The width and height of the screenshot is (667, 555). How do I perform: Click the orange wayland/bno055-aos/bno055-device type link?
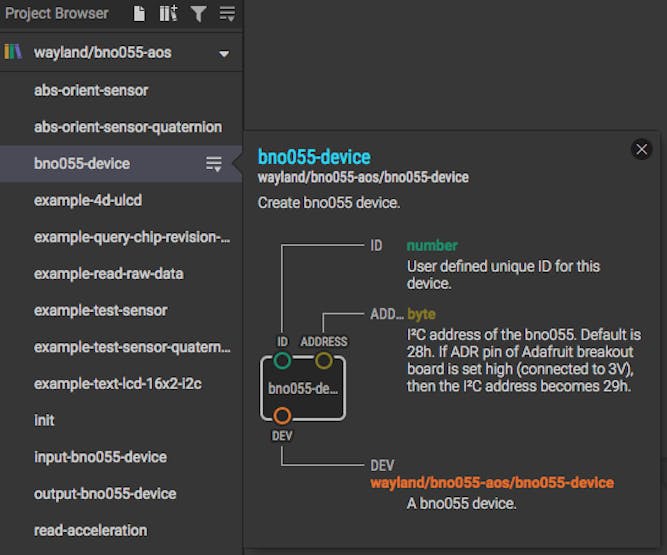click(x=492, y=483)
